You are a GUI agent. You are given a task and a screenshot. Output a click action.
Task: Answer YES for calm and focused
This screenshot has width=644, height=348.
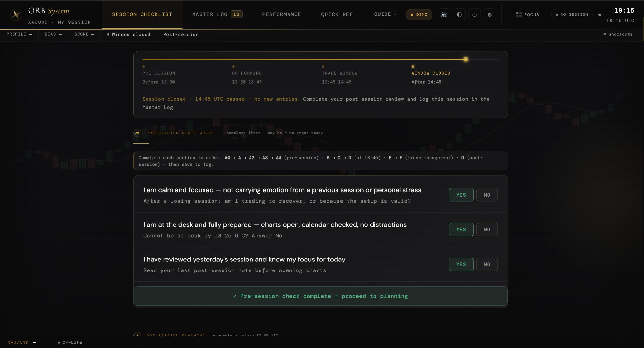click(x=461, y=195)
